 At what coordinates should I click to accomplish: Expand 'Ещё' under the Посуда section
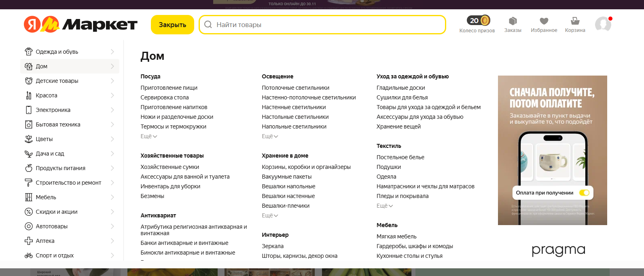148,136
